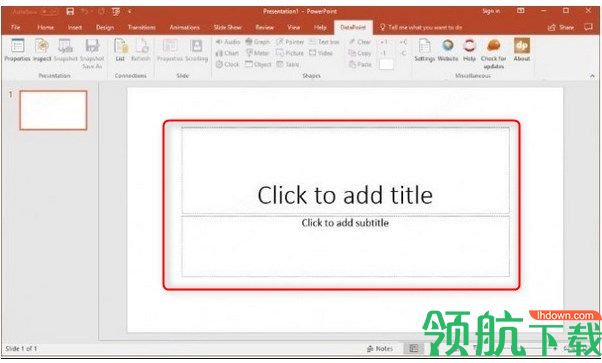Click the Tell me what you want to do box
The height and width of the screenshot is (363, 602).
click(x=421, y=27)
